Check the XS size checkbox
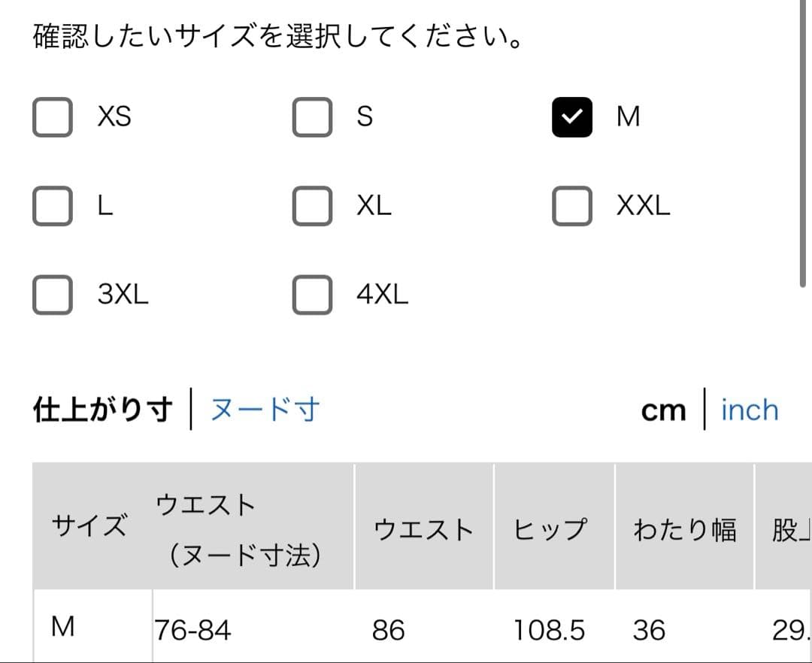812x663 pixels. tap(53, 117)
